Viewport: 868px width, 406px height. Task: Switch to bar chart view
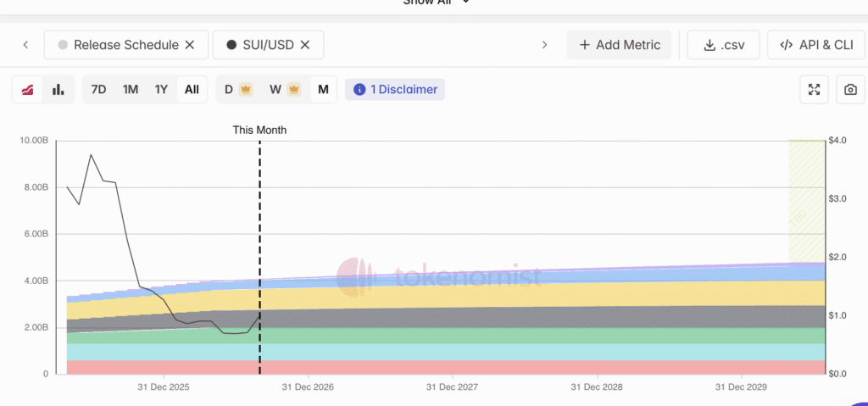coord(58,90)
